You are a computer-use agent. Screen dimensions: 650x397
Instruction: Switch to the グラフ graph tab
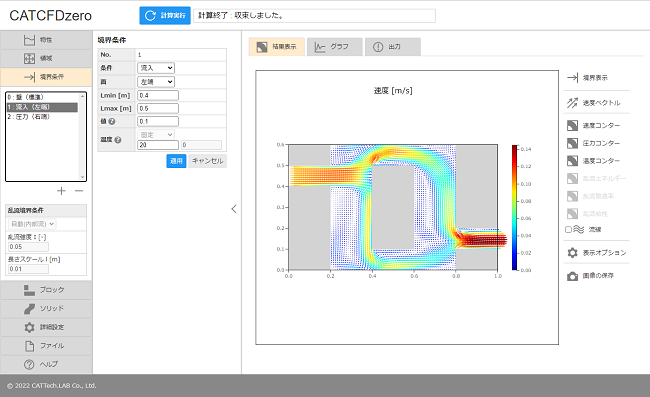[335, 47]
